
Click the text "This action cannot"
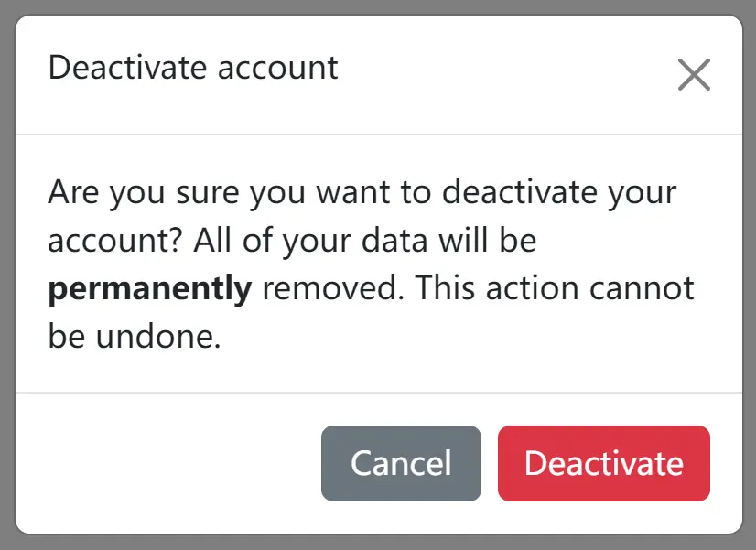point(555,288)
